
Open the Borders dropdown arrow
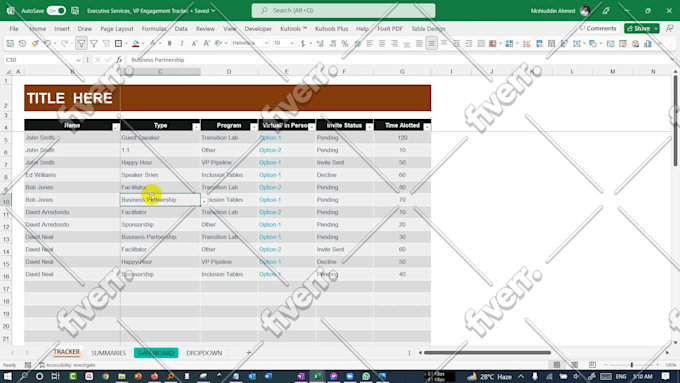point(126,43)
